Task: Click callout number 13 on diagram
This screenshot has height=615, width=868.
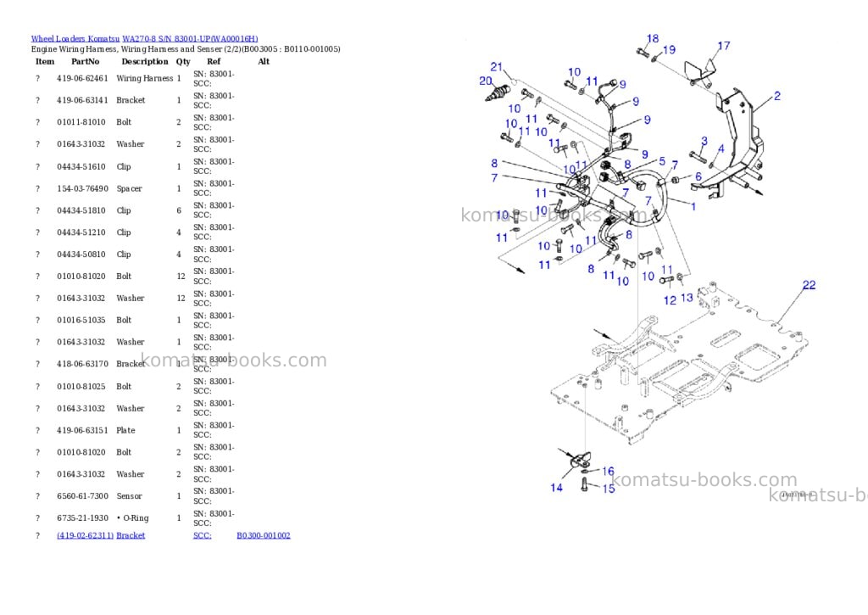Action: pyautogui.click(x=687, y=298)
